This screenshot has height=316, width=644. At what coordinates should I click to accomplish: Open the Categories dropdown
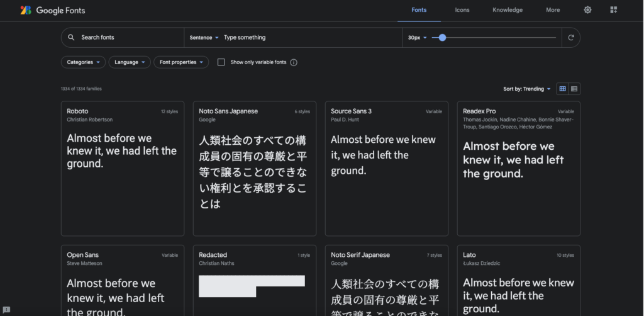pos(84,62)
